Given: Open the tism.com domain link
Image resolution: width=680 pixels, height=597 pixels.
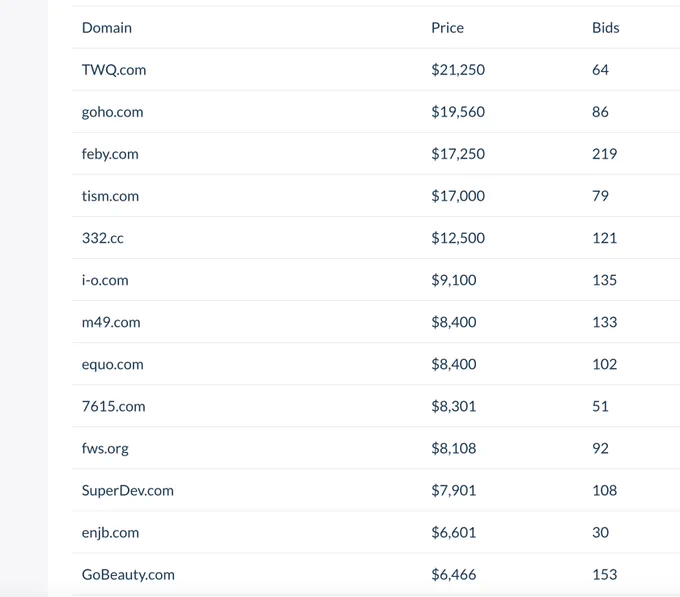Looking at the screenshot, I should (110, 196).
